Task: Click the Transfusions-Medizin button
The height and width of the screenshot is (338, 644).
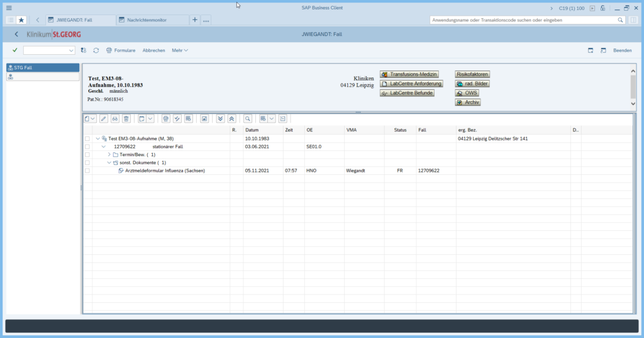Action: click(x=409, y=74)
